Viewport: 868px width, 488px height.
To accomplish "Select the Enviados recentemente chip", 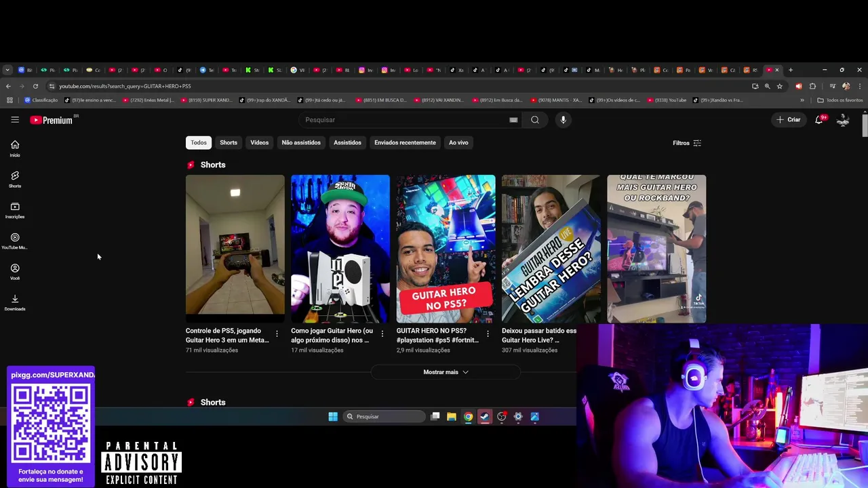I will 405,142.
